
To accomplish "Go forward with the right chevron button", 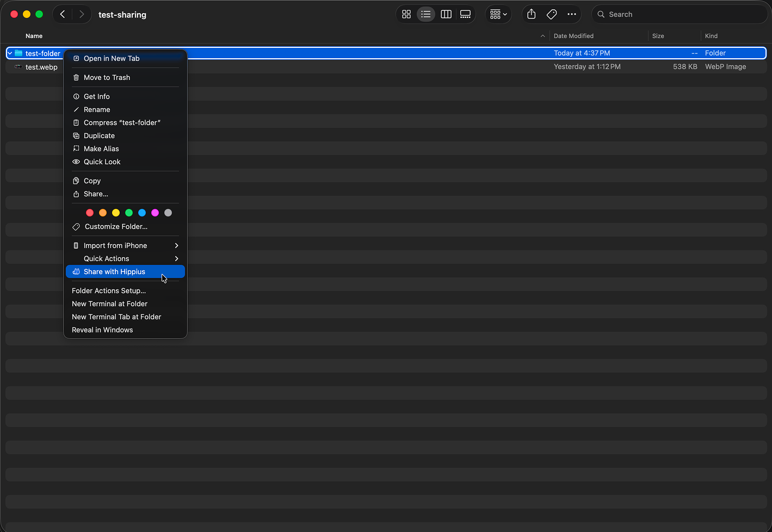I will (x=82, y=14).
